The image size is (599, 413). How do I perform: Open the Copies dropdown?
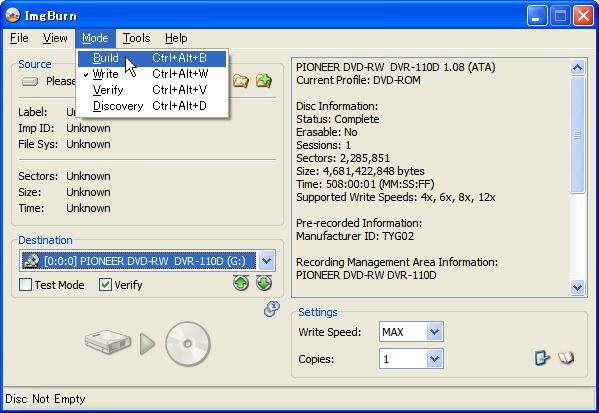434,359
